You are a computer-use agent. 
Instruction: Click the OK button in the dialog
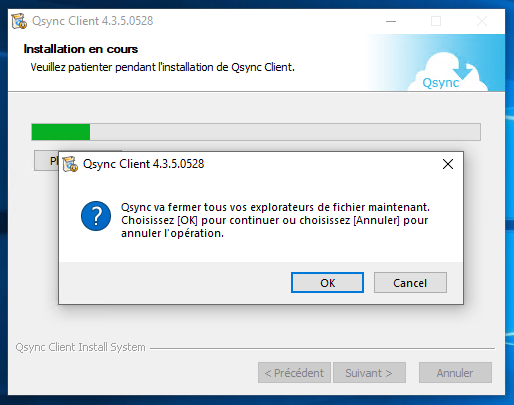327,283
